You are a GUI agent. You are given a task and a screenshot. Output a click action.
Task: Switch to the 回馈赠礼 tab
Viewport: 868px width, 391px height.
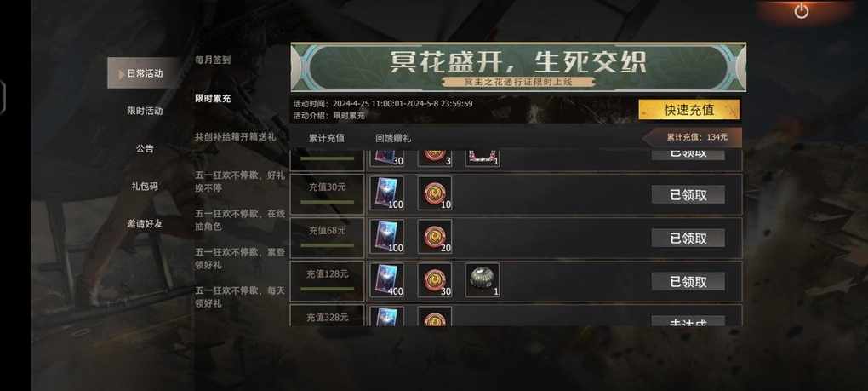[393, 138]
